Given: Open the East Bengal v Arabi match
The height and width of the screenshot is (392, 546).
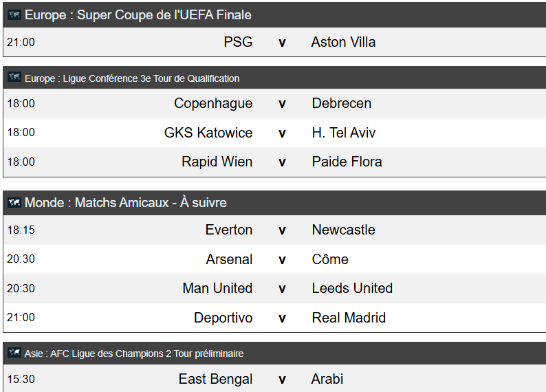Looking at the screenshot, I should click(x=274, y=378).
